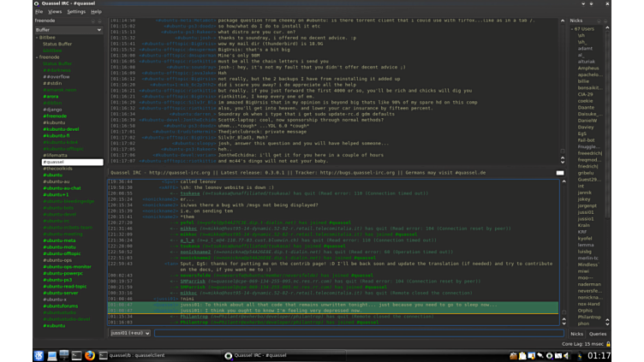The width and height of the screenshot is (644, 362).
Task: Switch to the Queries tab
Action: pos(598,334)
